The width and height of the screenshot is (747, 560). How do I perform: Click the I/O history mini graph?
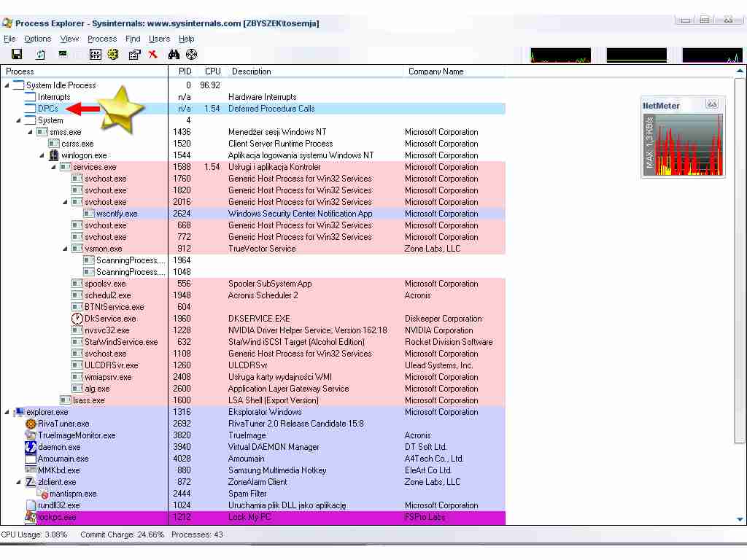pyautogui.click(x=712, y=55)
